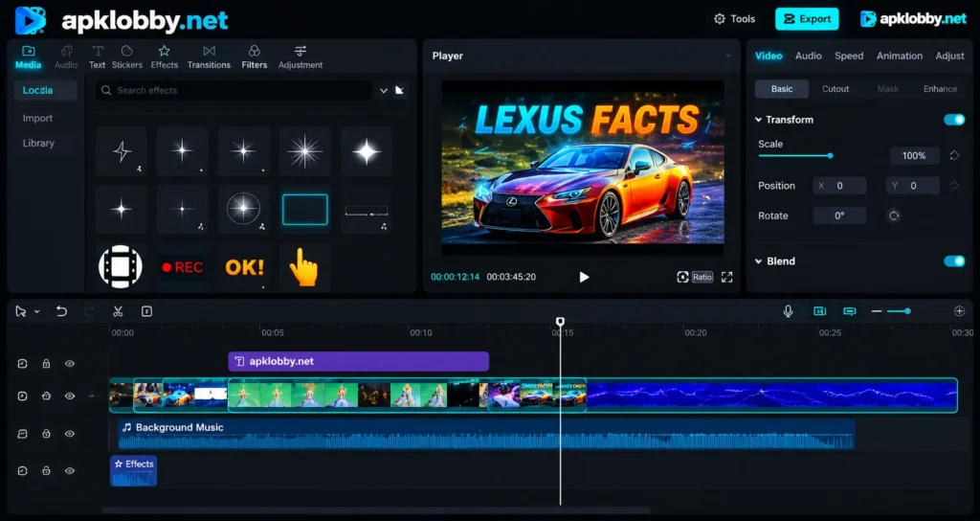The width and height of the screenshot is (980, 521).
Task: Collapse the Blend section
Action: (759, 260)
